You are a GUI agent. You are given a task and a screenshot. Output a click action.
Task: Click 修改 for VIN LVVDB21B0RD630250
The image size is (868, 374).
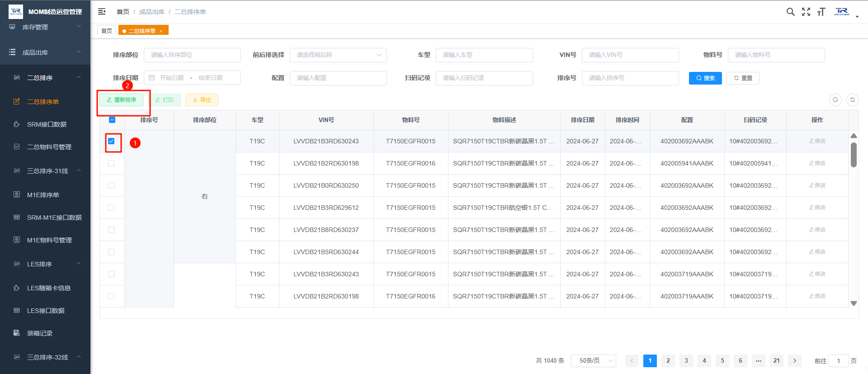point(817,185)
